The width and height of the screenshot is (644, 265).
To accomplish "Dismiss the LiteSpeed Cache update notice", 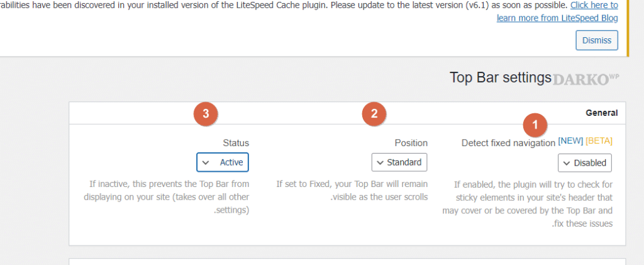I will 596,40.
